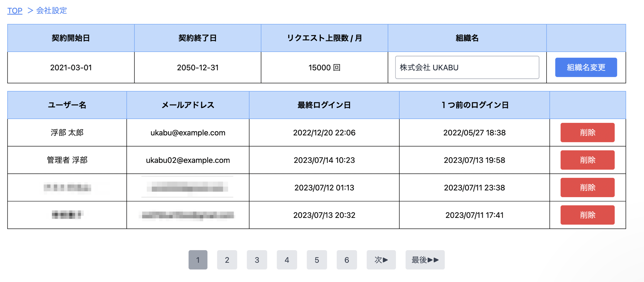Go to pagination page 4
The image size is (644, 282).
pos(287,260)
